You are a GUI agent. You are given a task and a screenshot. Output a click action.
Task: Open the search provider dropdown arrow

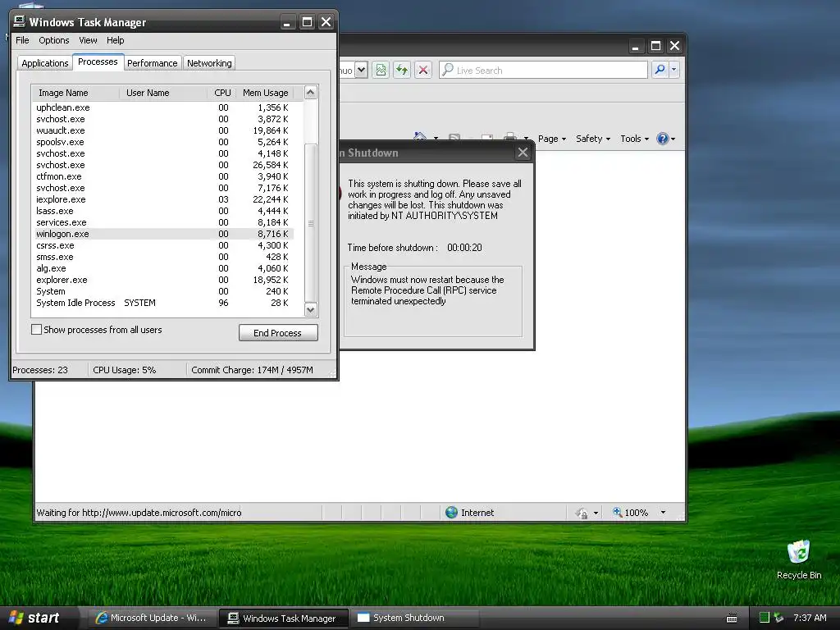(674, 70)
